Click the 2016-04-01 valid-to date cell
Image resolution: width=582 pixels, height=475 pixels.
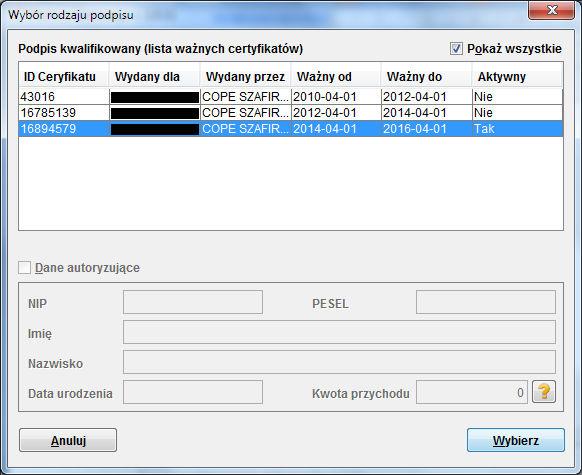(x=426, y=129)
